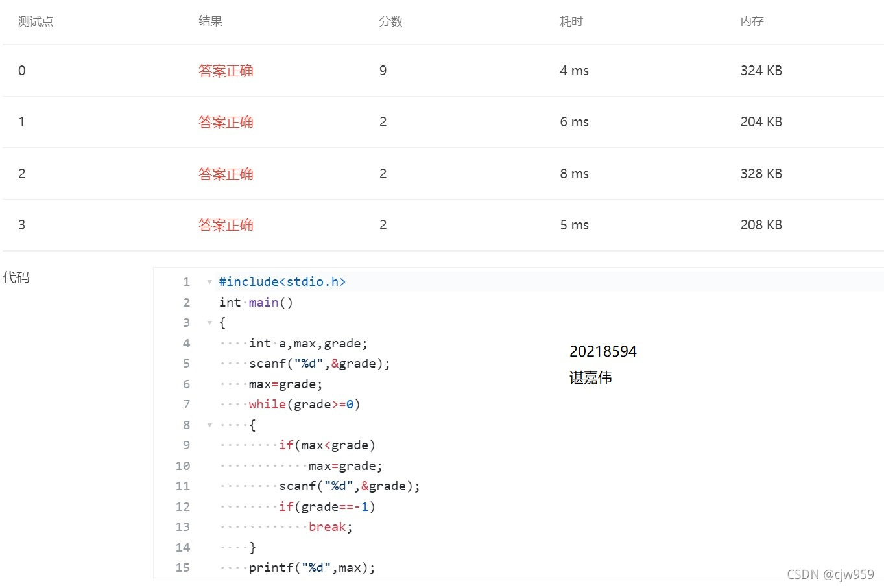Click the max=grade; line at line 10

346,466
